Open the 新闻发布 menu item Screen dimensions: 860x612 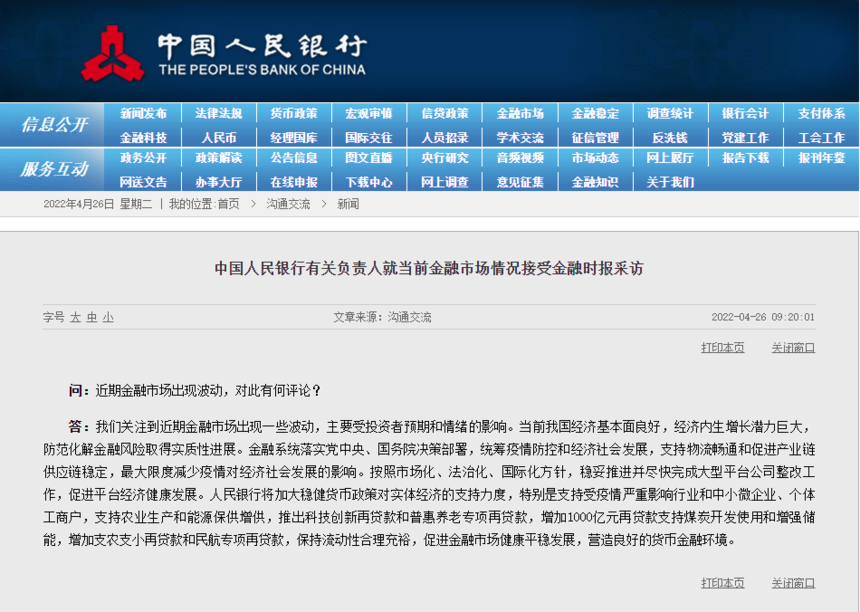143,114
